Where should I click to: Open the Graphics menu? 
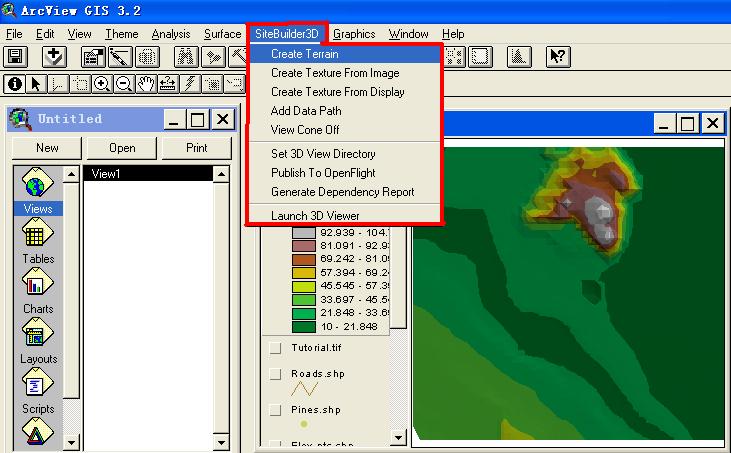click(354, 34)
